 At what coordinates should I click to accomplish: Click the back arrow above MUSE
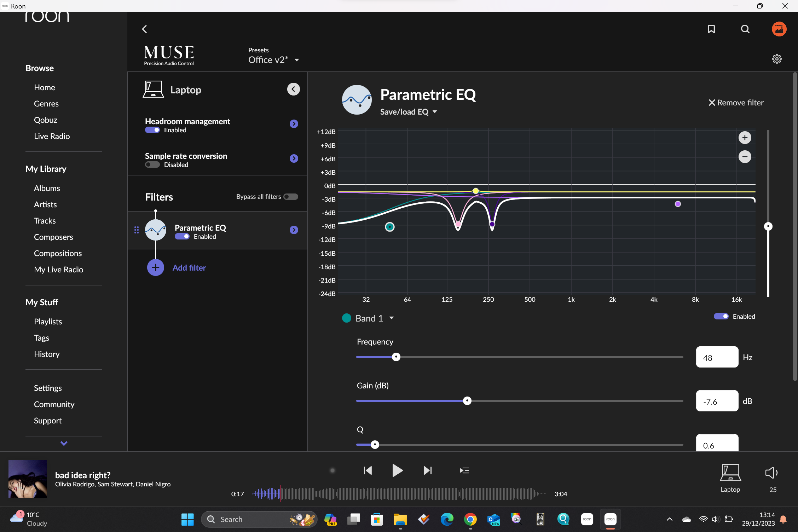coord(144,29)
